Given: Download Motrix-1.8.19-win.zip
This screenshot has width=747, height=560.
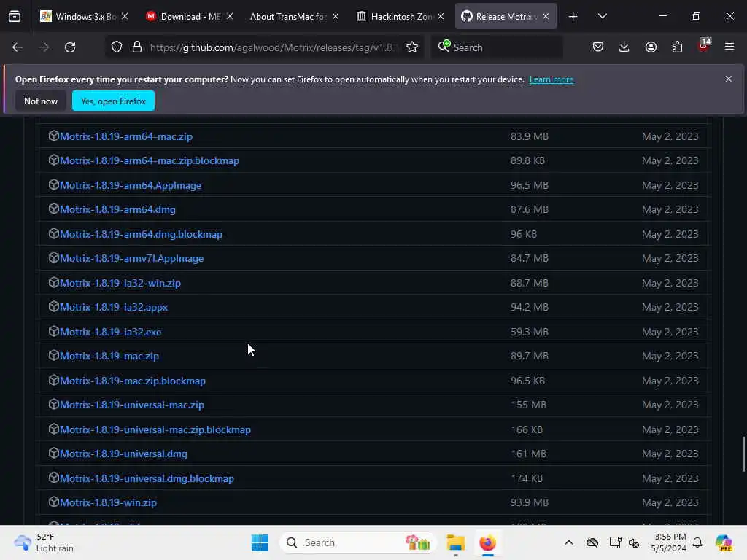Looking at the screenshot, I should click(108, 502).
